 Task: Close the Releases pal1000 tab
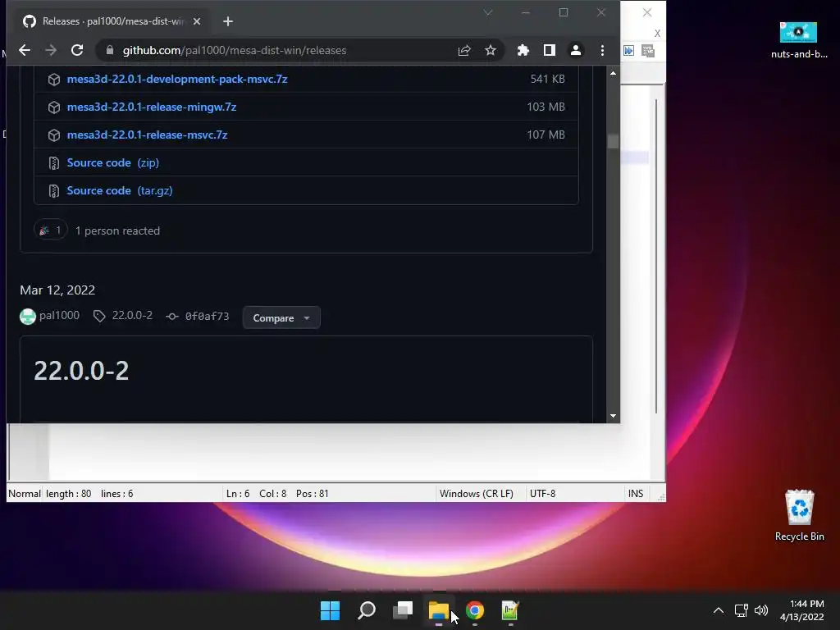tap(197, 21)
